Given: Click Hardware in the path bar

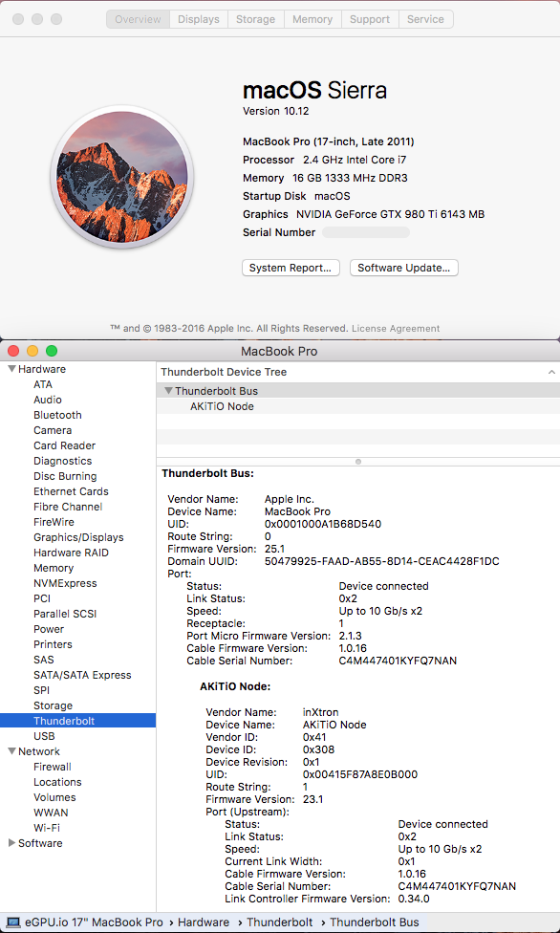Looking at the screenshot, I should [x=204, y=922].
